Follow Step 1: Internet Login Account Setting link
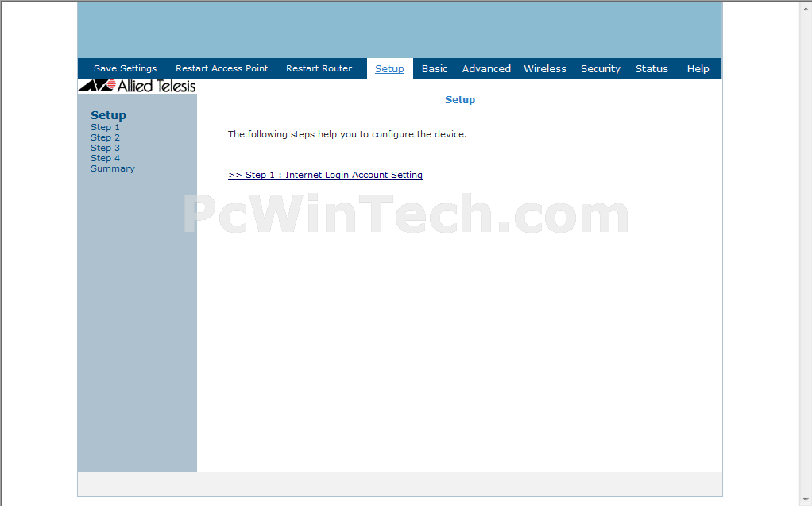 pyautogui.click(x=325, y=175)
